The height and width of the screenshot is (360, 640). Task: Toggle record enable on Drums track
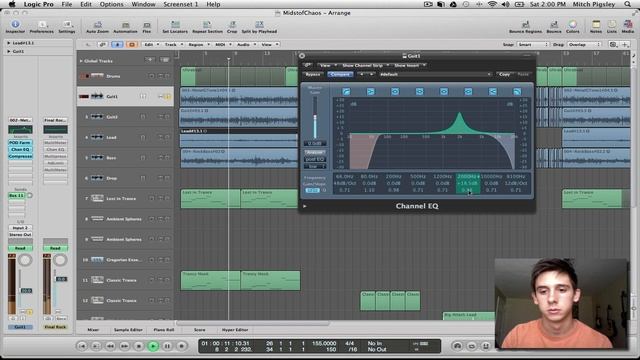point(84,76)
